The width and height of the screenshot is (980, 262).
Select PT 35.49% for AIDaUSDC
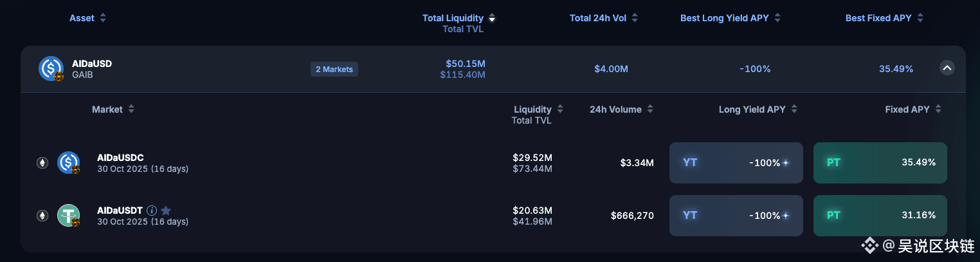pyautogui.click(x=880, y=163)
